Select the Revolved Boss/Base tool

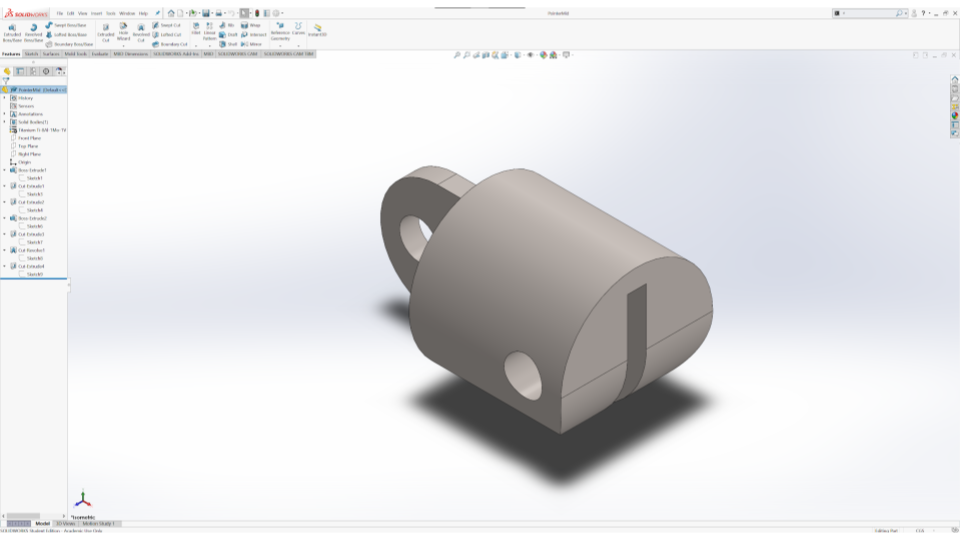(33, 32)
